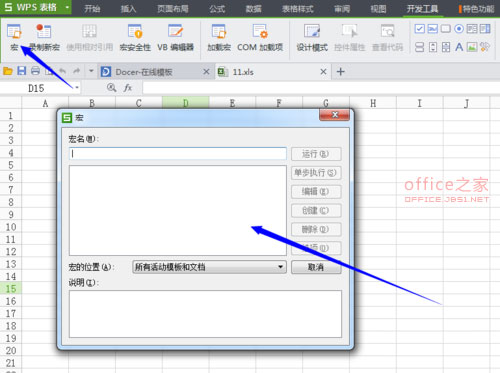Click the 删除 delete button
The height and width of the screenshot is (373, 500).
[316, 229]
